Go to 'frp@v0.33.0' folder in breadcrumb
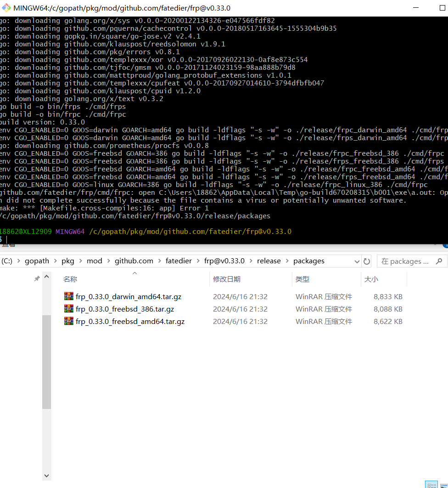The image size is (448, 488). click(224, 261)
